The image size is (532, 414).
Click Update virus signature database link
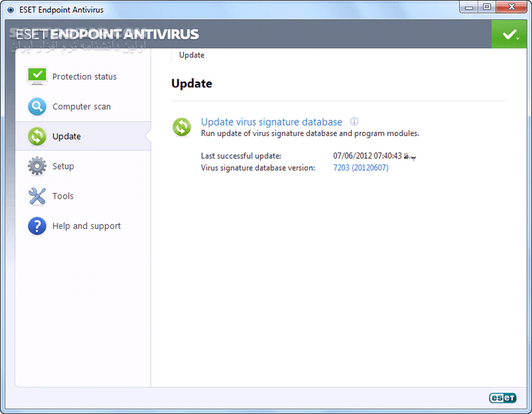click(272, 122)
